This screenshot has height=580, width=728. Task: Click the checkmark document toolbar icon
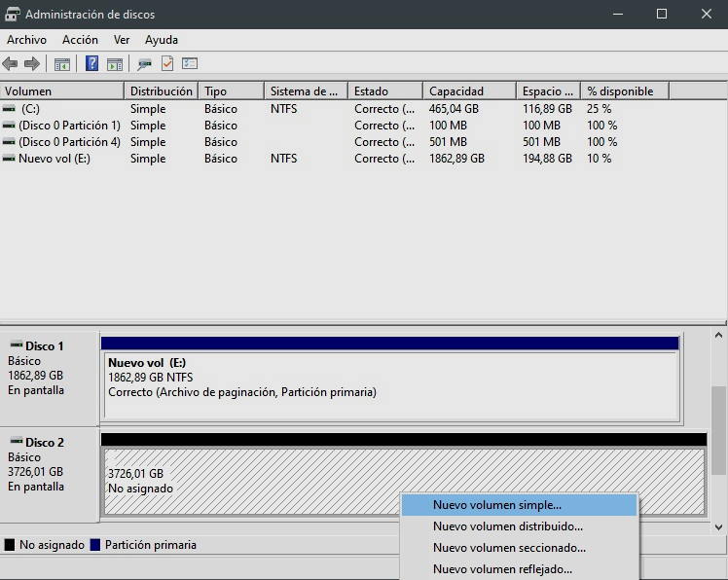pyautogui.click(x=167, y=64)
